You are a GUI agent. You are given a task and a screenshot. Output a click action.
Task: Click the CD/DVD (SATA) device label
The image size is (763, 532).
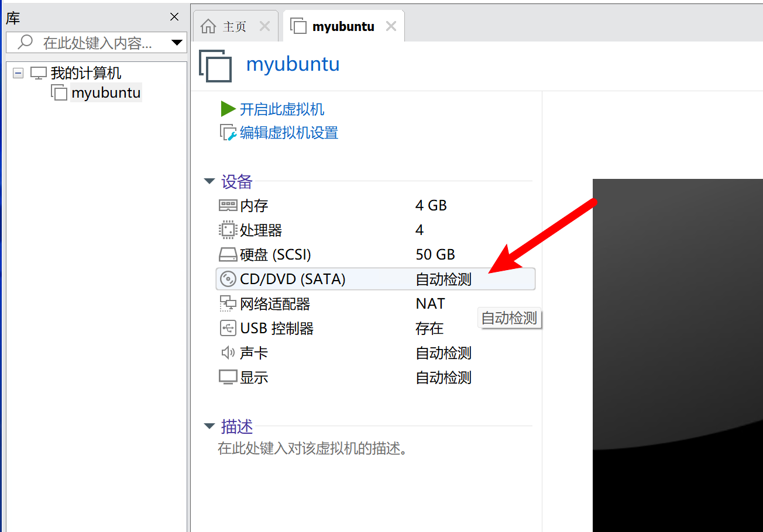(x=293, y=279)
